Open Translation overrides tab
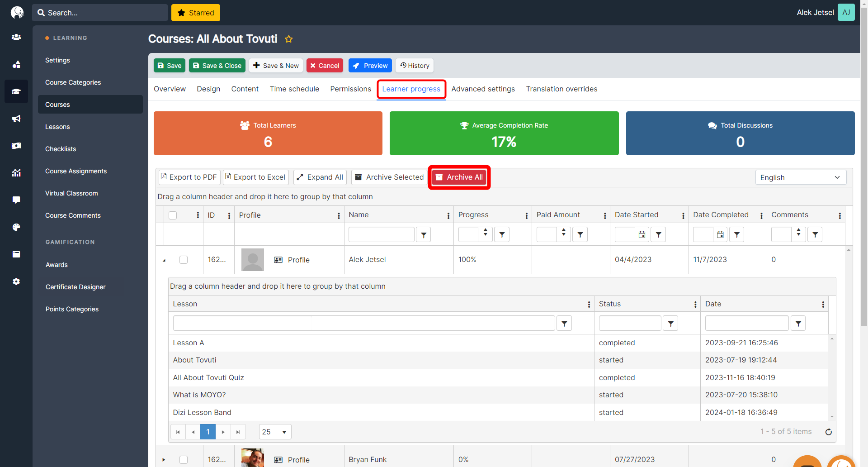Image resolution: width=868 pixels, height=467 pixels. pyautogui.click(x=561, y=89)
